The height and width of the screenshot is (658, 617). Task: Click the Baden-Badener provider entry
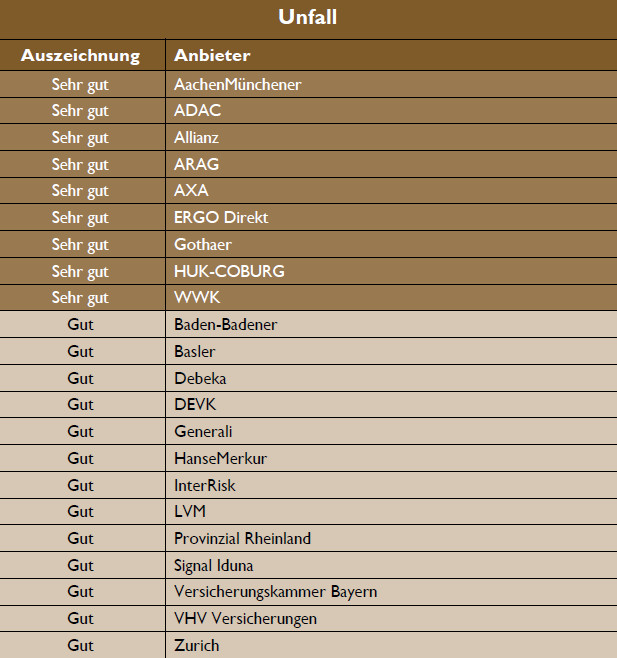pos(225,324)
